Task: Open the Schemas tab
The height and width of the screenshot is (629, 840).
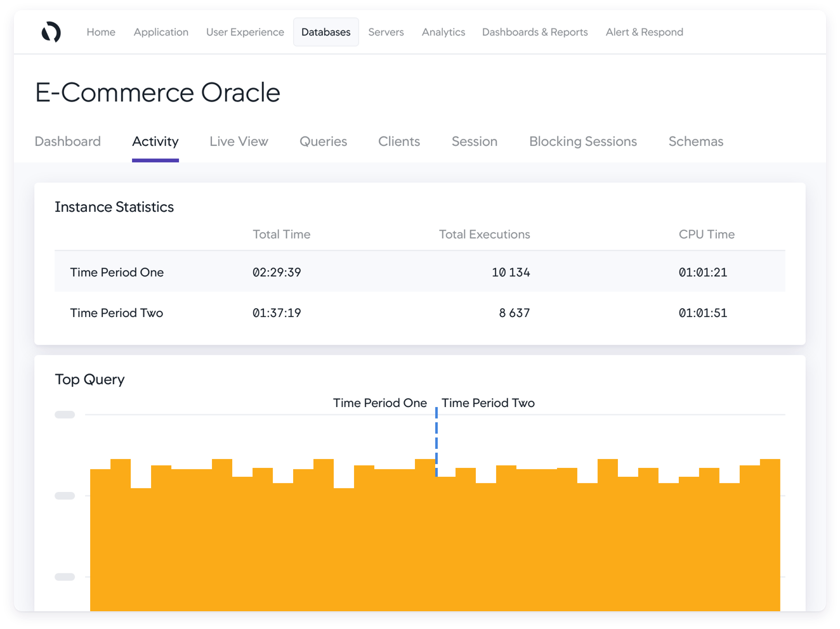Action: (x=696, y=141)
